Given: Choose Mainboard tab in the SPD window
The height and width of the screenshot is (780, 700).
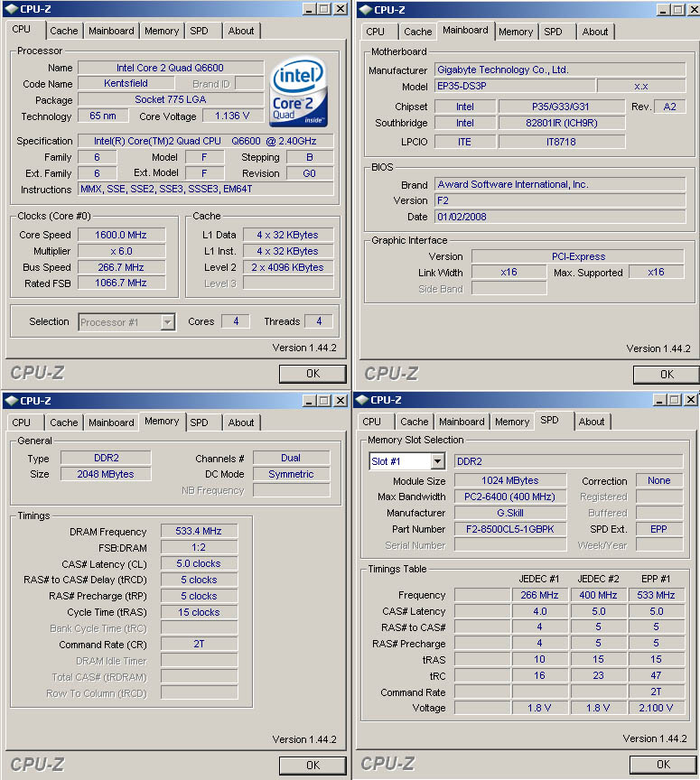Looking at the screenshot, I should pos(462,422).
